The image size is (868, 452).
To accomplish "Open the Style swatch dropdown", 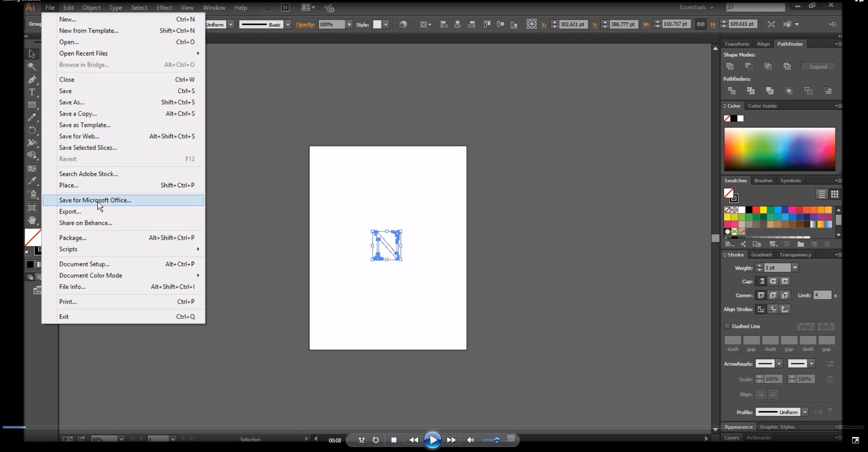I will click(386, 24).
